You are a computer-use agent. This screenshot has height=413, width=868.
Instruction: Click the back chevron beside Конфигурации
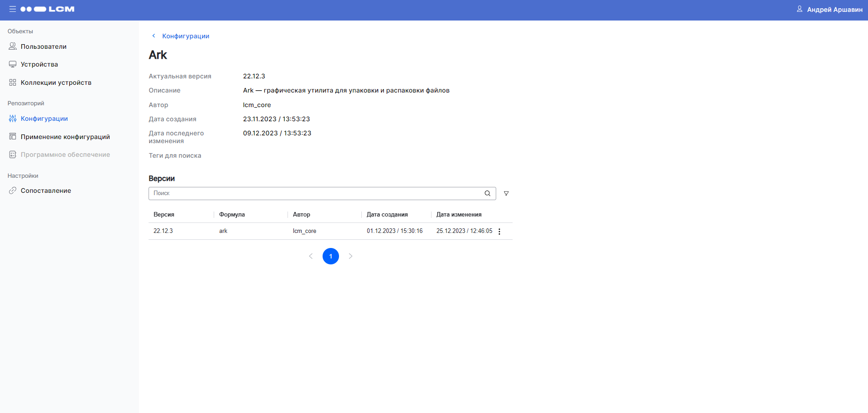point(154,36)
